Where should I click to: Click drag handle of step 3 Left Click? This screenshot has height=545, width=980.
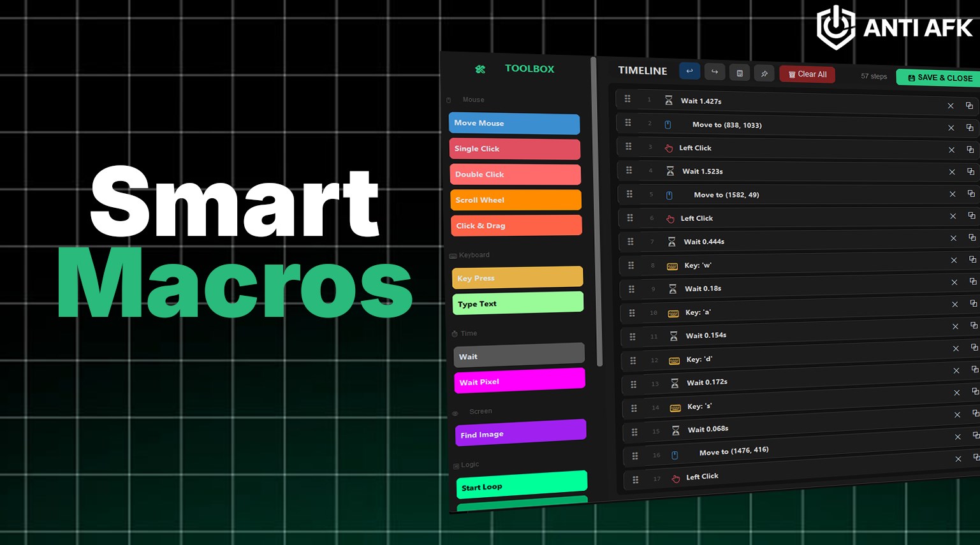pyautogui.click(x=628, y=147)
